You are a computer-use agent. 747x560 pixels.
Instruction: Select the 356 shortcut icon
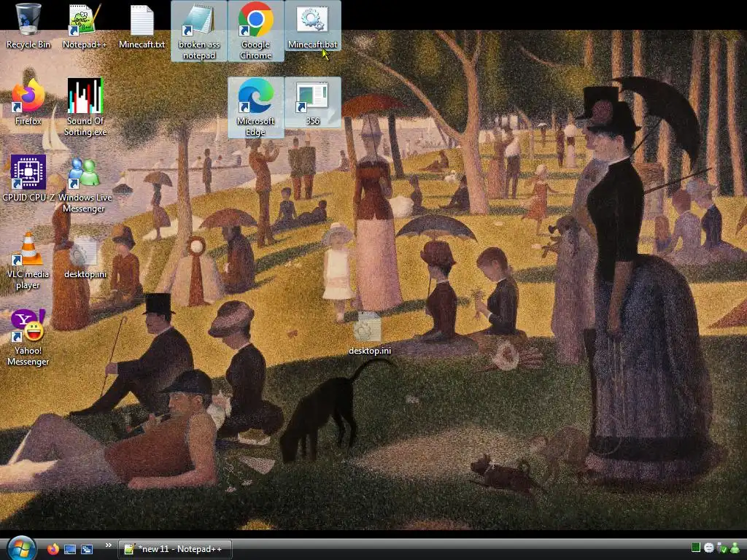[312, 102]
